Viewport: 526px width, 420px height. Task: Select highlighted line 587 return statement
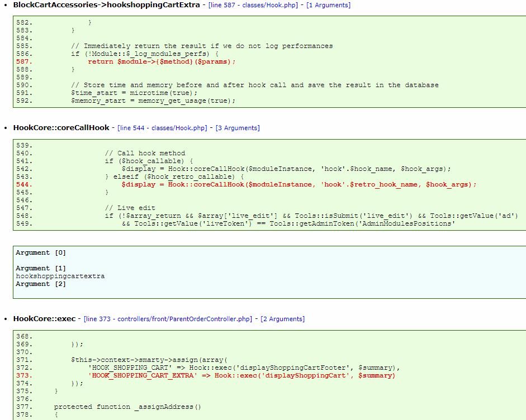[x=162, y=61]
